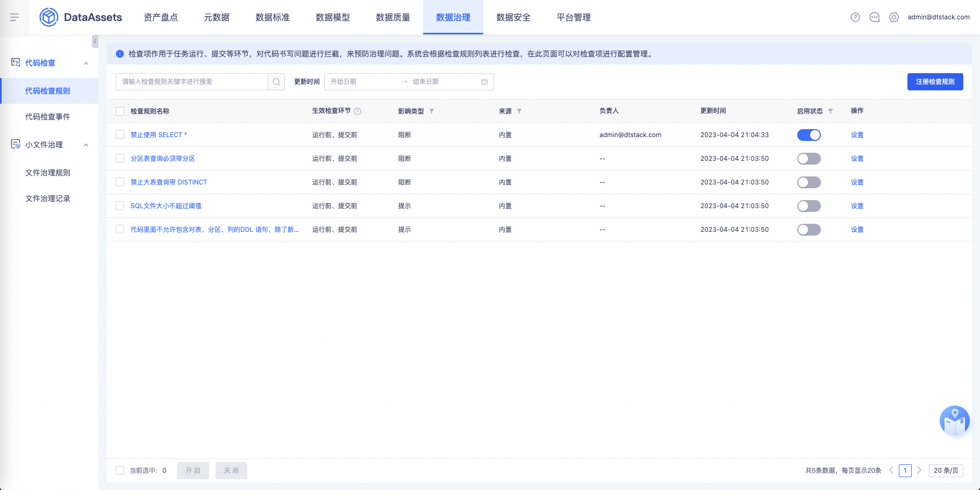Click 设置 for SQL文件大小不超过阈值 row
Viewport: 980px width, 490px height.
857,206
